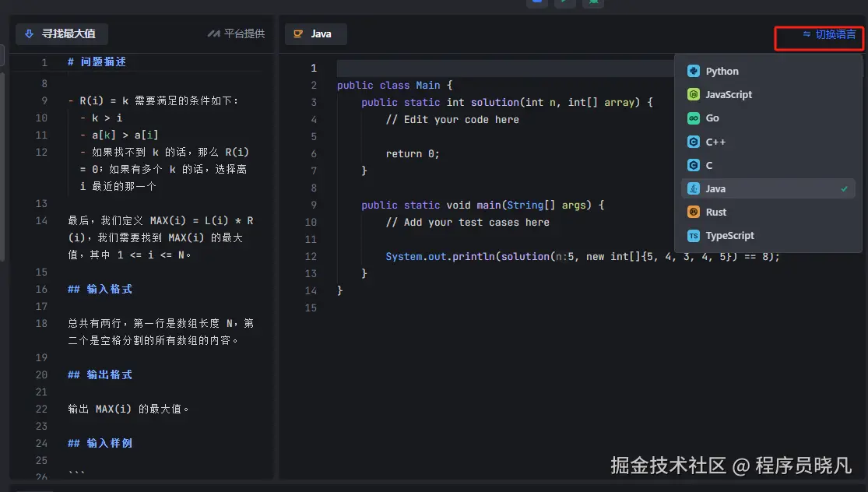The image size is (868, 492).
Task: Click the 平台提供 label
Action: click(244, 33)
